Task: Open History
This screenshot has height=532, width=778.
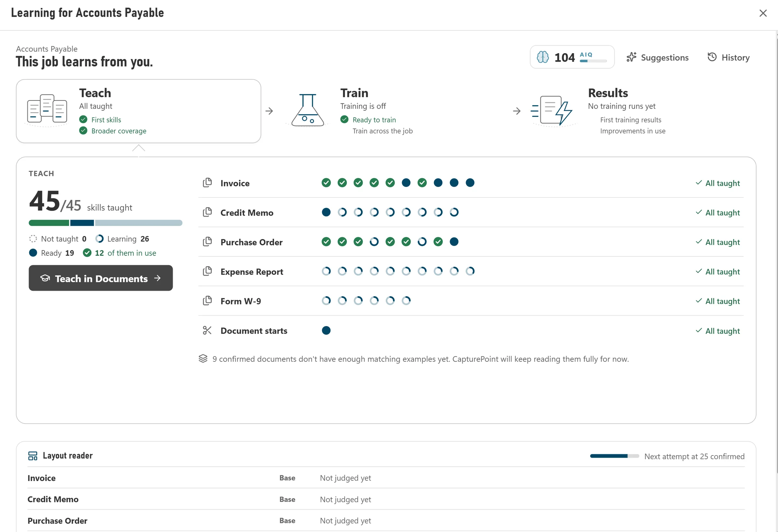Action: (728, 58)
